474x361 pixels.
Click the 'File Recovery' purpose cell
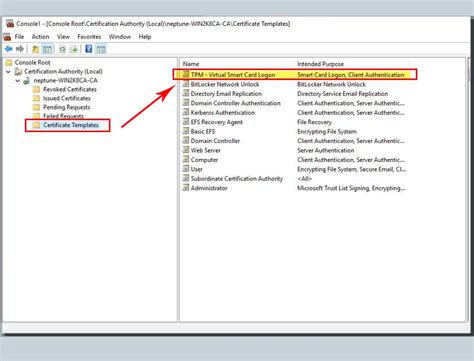click(314, 122)
